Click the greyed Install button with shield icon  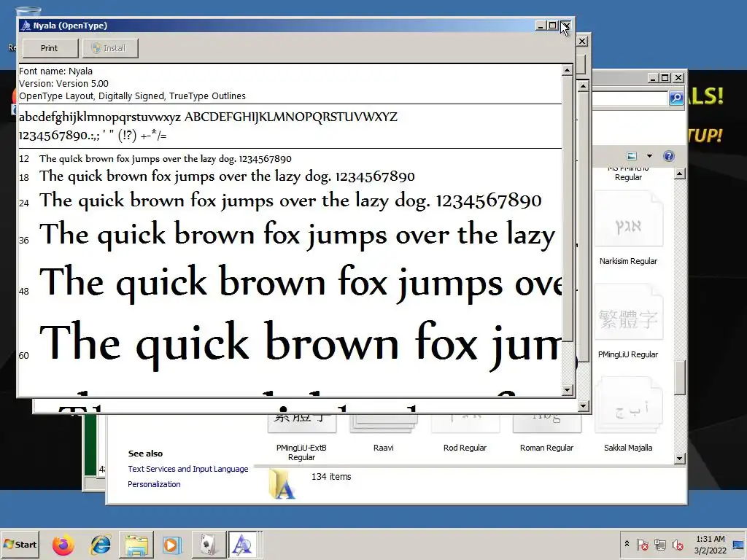tap(110, 48)
